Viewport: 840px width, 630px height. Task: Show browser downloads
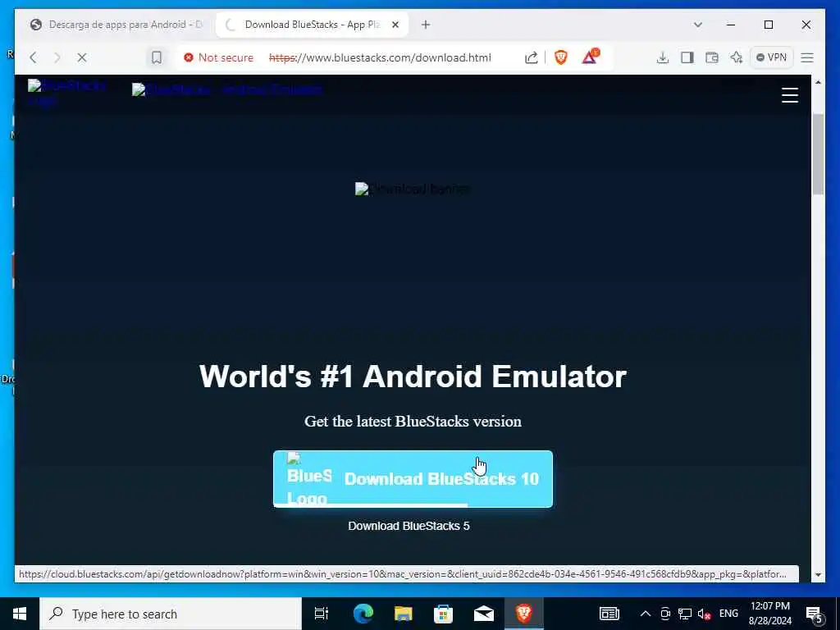(663, 57)
